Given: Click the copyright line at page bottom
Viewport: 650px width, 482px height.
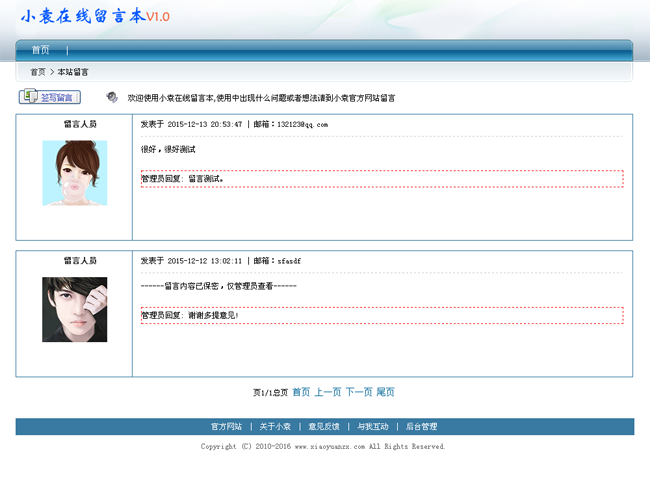Looking at the screenshot, I should [323, 446].
